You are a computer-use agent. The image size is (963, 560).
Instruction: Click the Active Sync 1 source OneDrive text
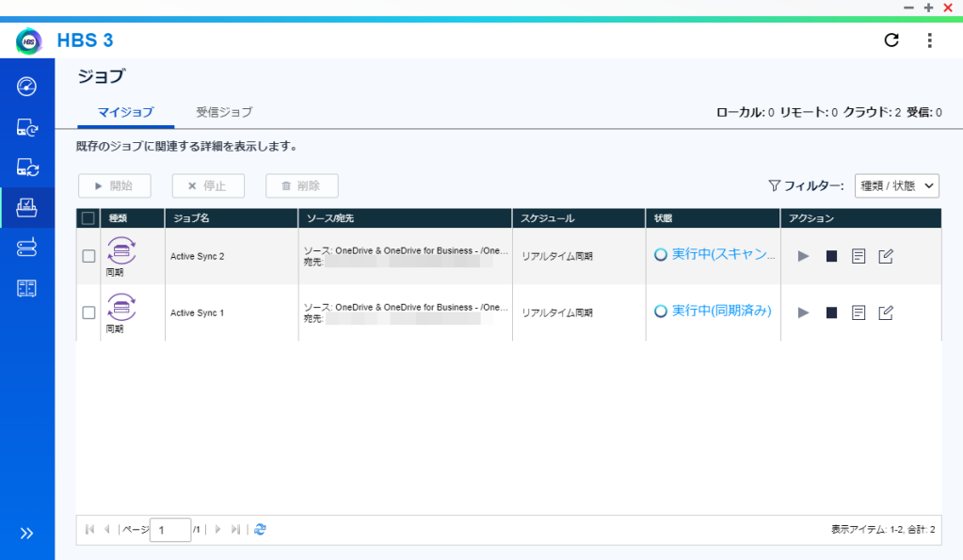(x=406, y=307)
